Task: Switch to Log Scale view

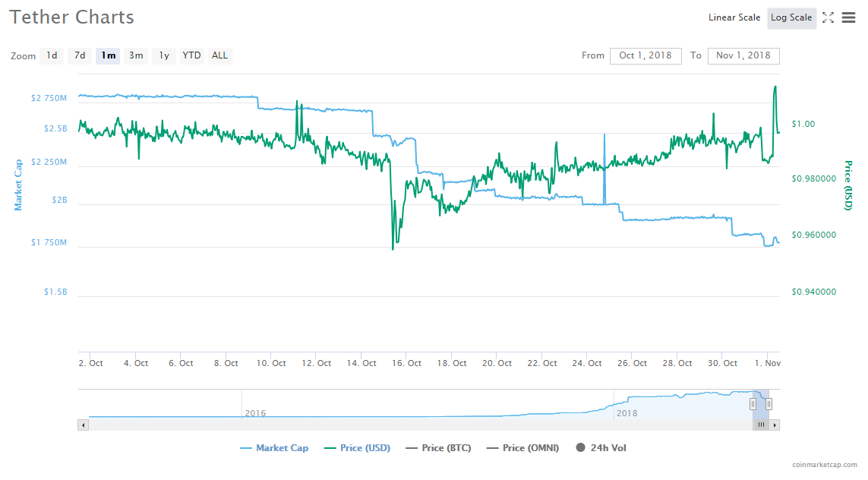Action: [791, 17]
